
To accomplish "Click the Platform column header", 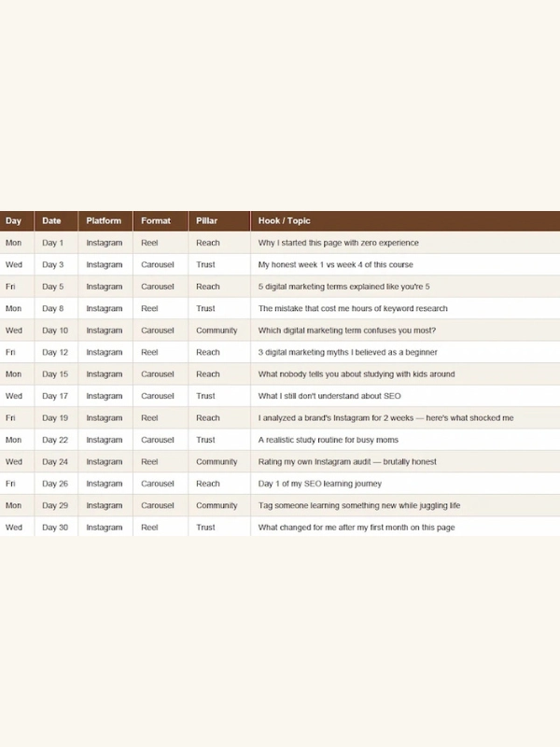I will pos(105,220).
